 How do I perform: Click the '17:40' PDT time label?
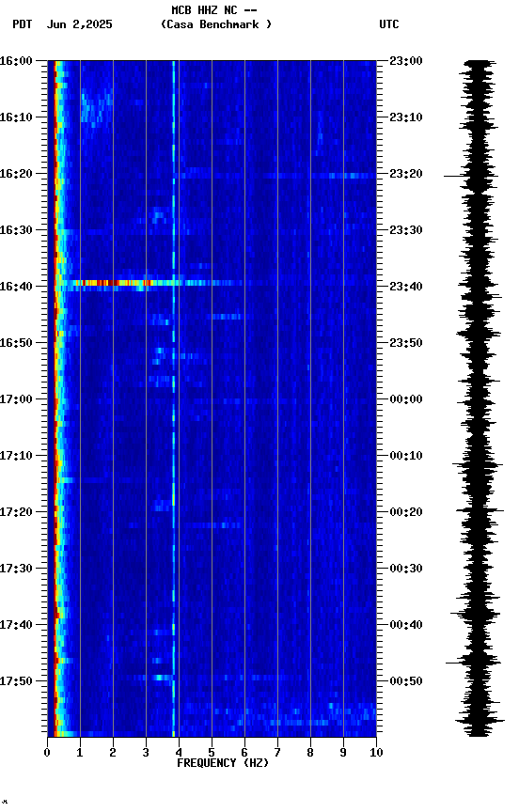click(x=16, y=626)
